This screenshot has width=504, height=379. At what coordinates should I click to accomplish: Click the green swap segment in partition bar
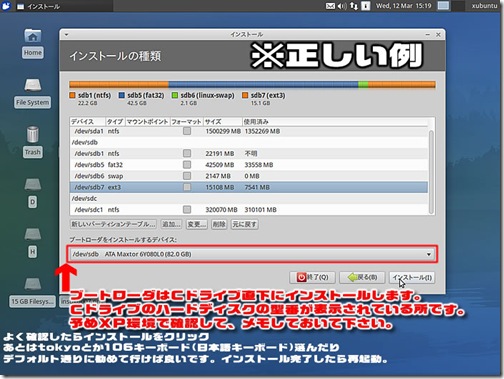tap(363, 85)
